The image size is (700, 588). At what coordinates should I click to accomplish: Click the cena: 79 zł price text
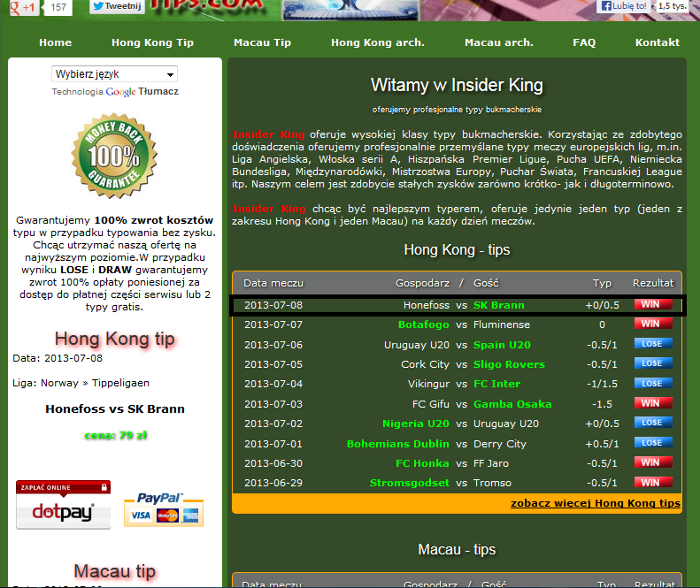[x=116, y=435]
